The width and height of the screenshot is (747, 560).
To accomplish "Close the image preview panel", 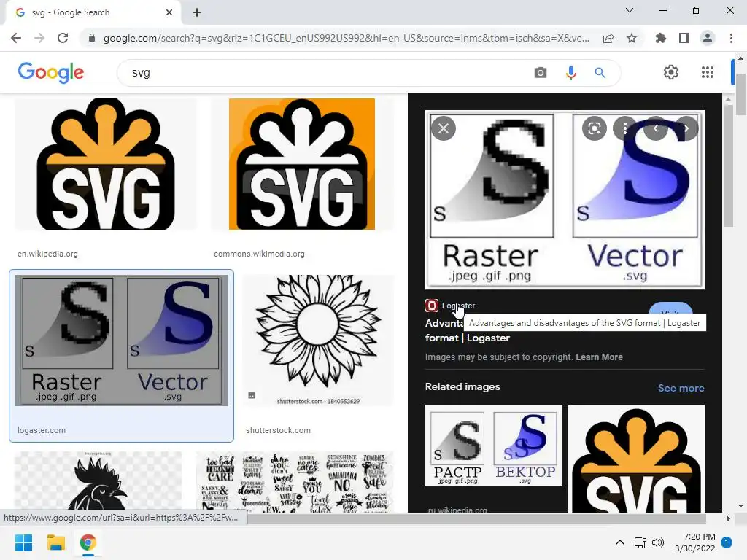I will tap(444, 128).
